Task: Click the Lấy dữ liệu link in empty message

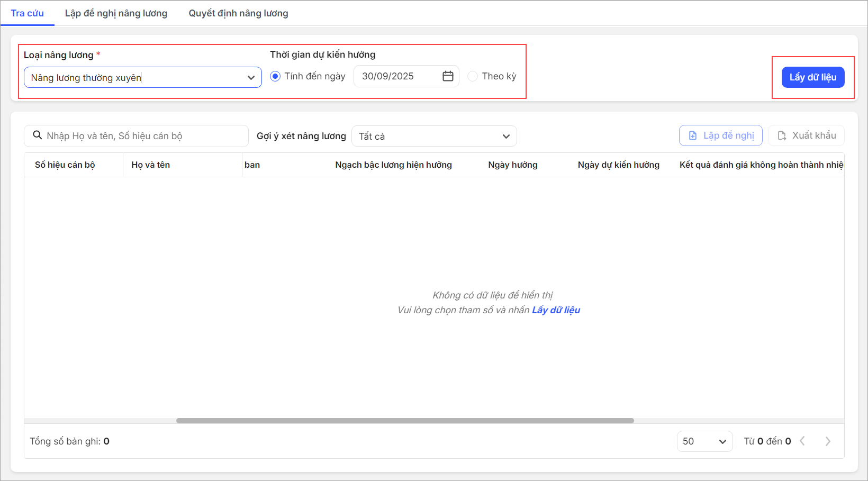Action: click(x=556, y=310)
